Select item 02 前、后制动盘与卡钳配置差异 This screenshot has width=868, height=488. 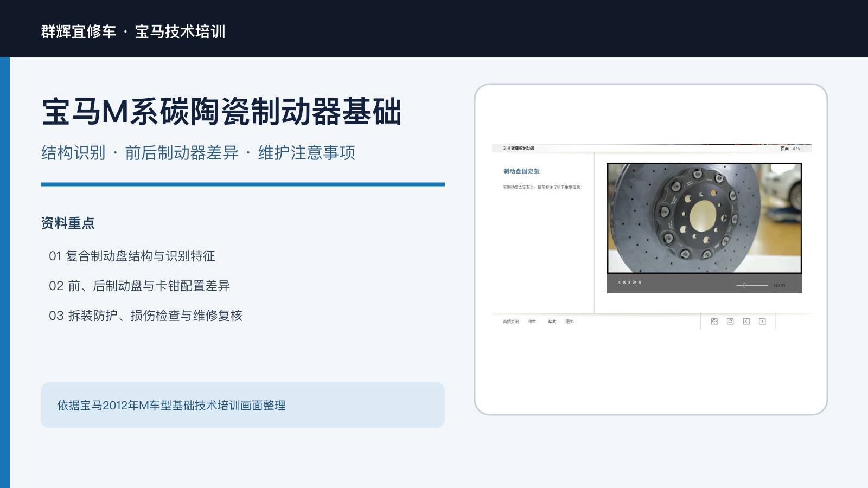tap(139, 286)
